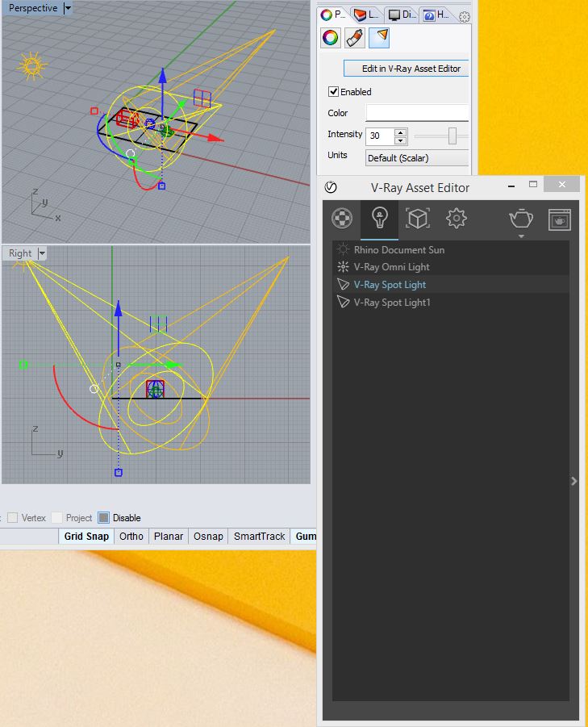
Task: Click the Intensity value field showing 30
Action: coord(380,136)
